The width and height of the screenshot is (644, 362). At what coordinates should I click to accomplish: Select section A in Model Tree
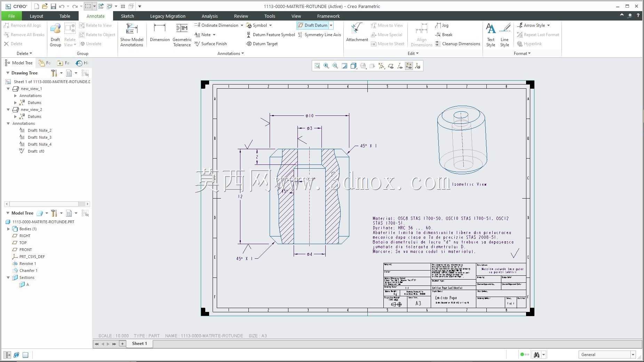pos(24,284)
